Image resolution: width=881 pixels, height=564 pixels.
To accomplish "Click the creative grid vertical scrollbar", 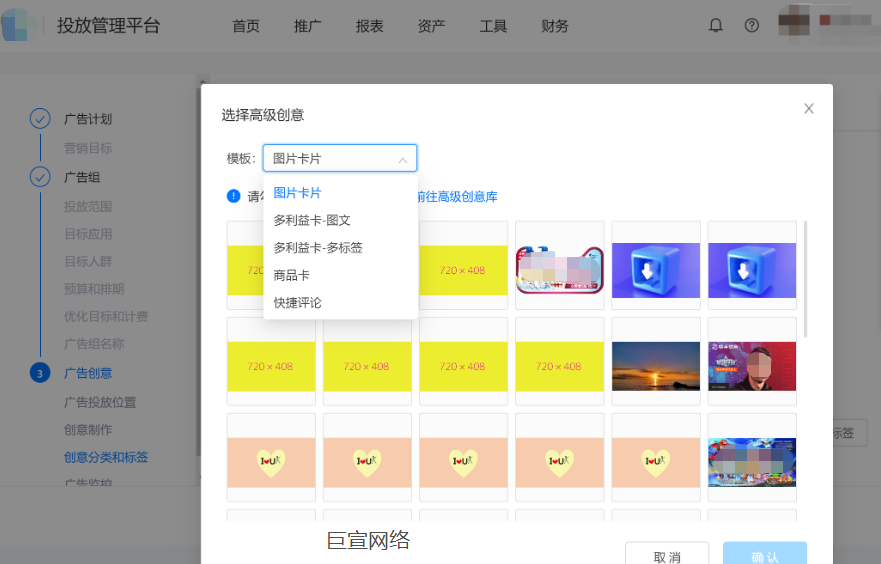I will click(805, 279).
